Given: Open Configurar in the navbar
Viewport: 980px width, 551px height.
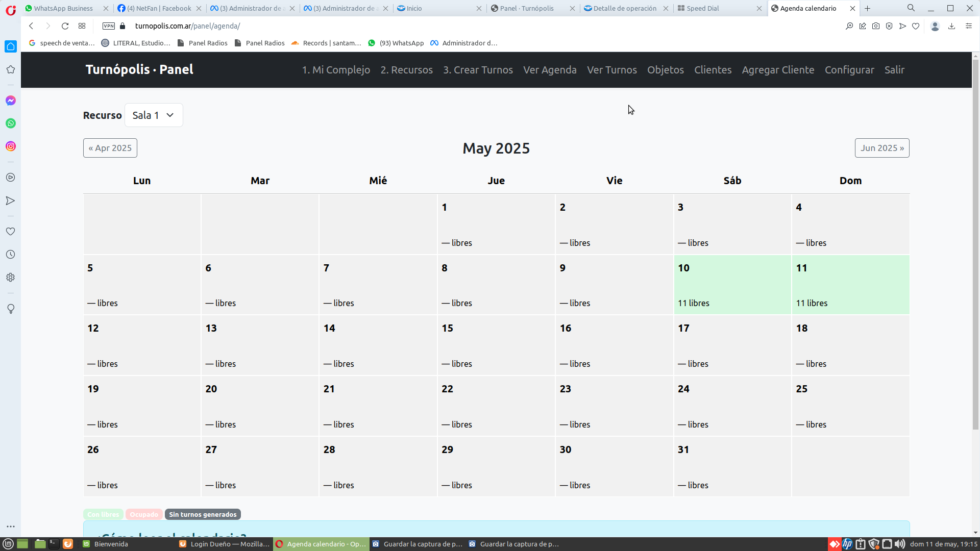Looking at the screenshot, I should pos(849,70).
